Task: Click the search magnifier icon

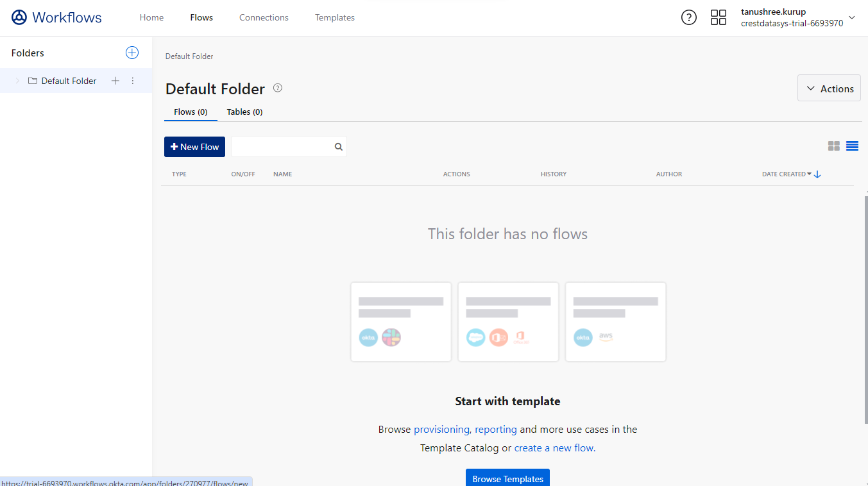Action: 339,147
